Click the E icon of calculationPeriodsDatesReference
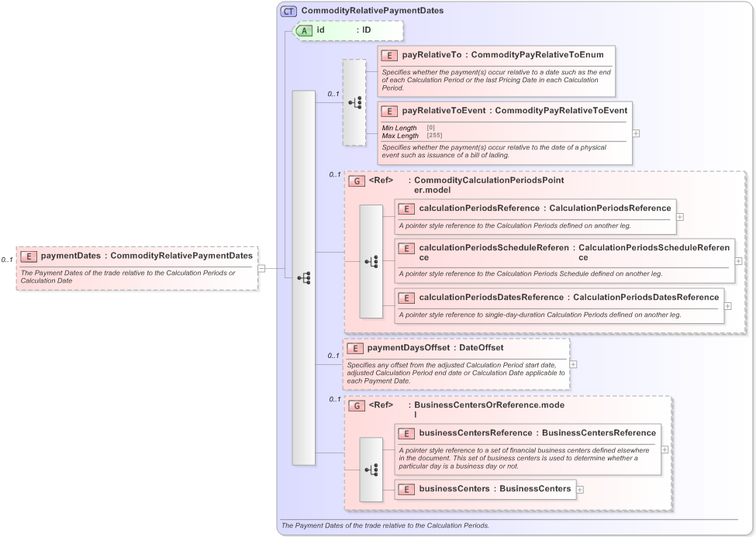The image size is (756, 537). (406, 298)
